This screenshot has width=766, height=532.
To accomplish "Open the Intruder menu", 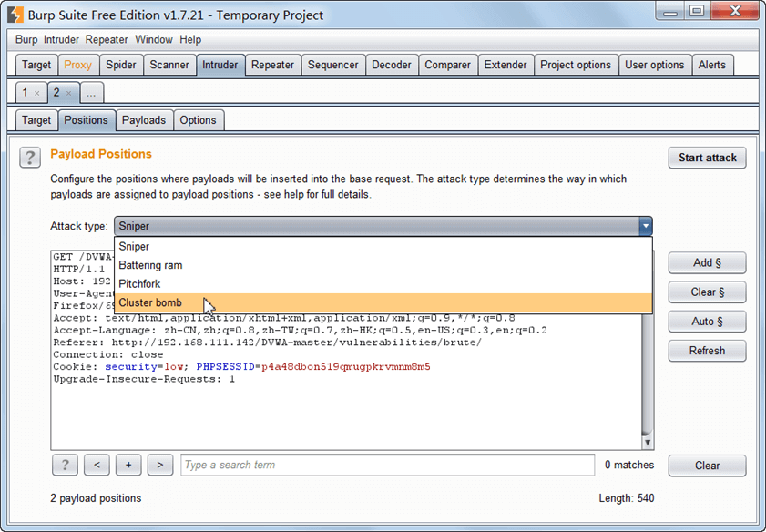I will pos(61,39).
